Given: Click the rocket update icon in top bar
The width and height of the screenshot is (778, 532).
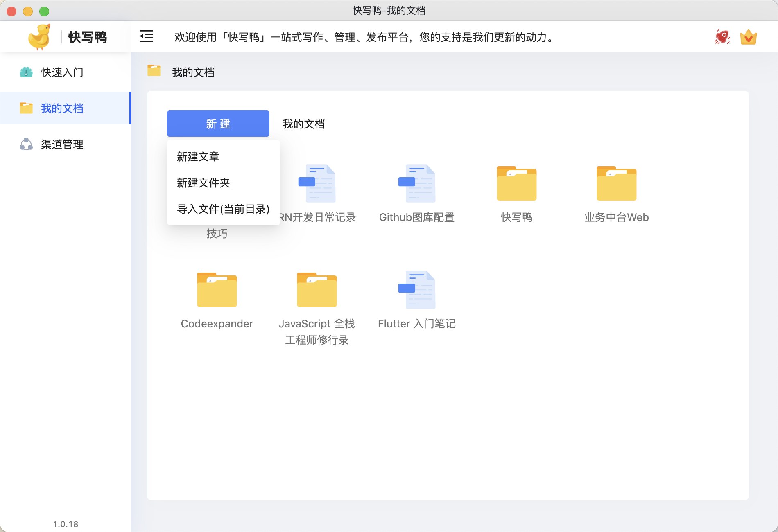Looking at the screenshot, I should tap(722, 36).
